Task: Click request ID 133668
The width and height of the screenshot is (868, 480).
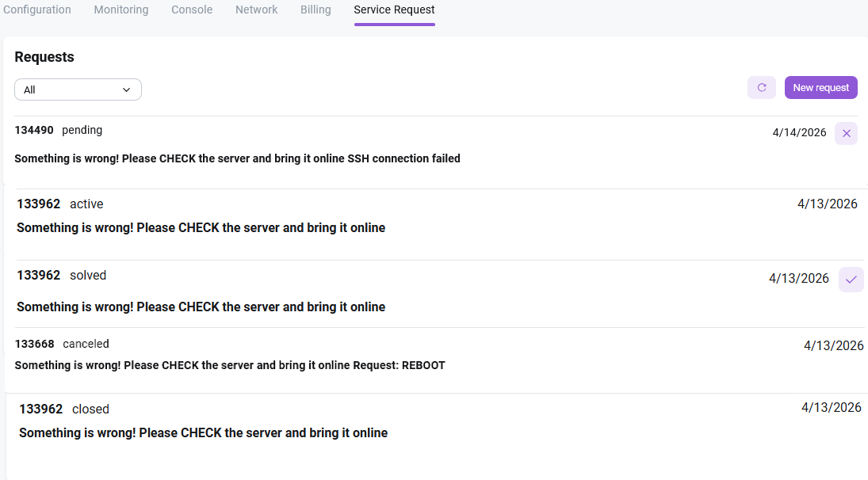Action: point(35,344)
